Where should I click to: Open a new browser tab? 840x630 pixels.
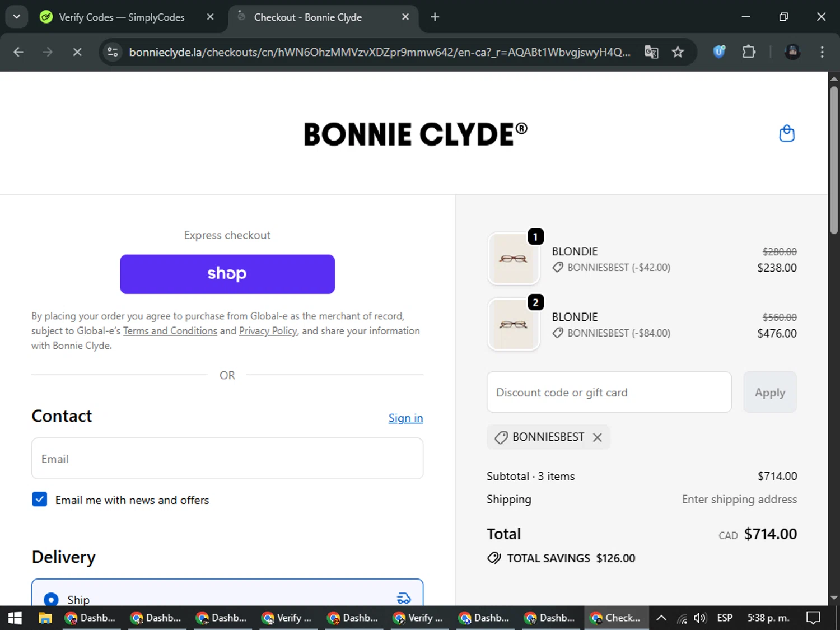tap(435, 17)
